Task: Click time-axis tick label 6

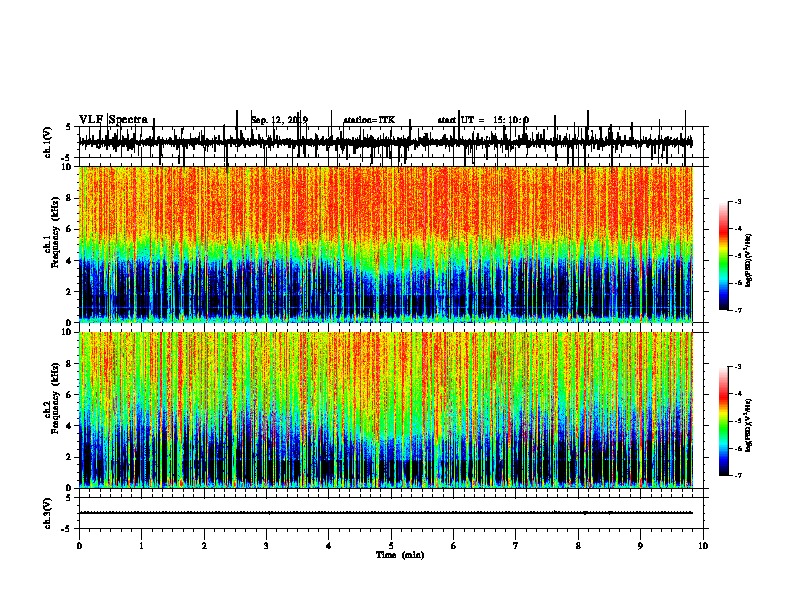Action: coord(454,546)
